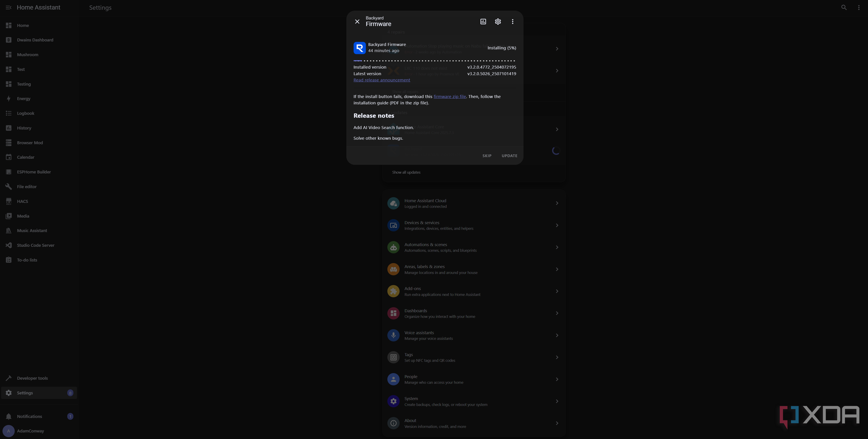Open the AdamConway user profile avatar
Screen dimensions: 868x439
[8, 431]
